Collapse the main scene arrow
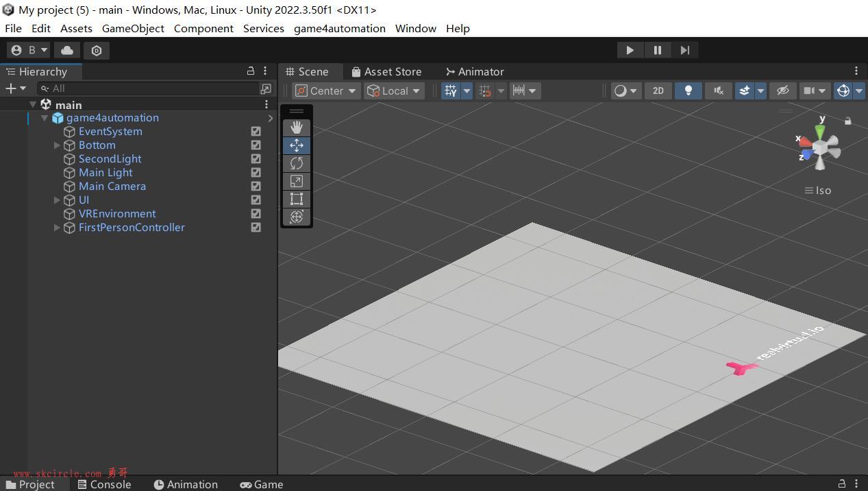This screenshot has width=868, height=491. (32, 104)
